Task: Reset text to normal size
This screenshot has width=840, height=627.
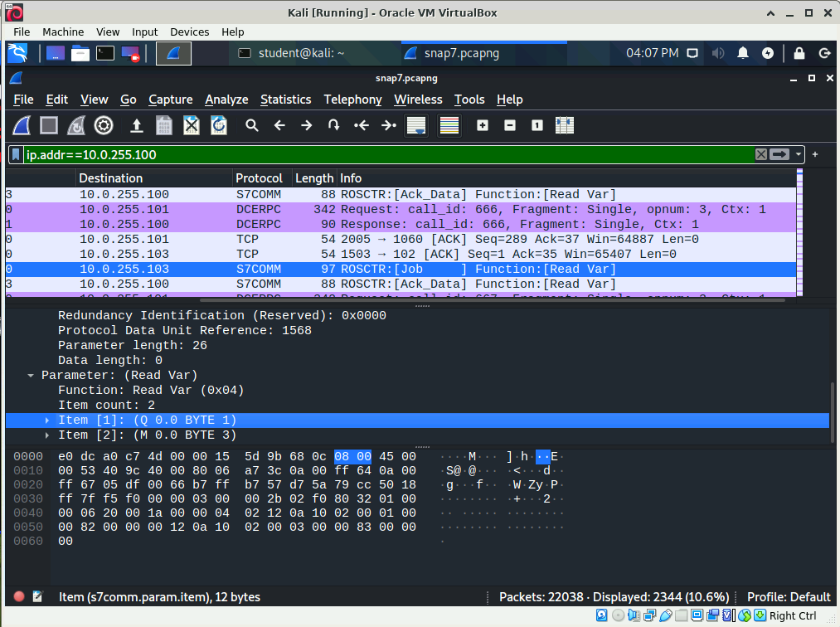Action: tap(537, 125)
